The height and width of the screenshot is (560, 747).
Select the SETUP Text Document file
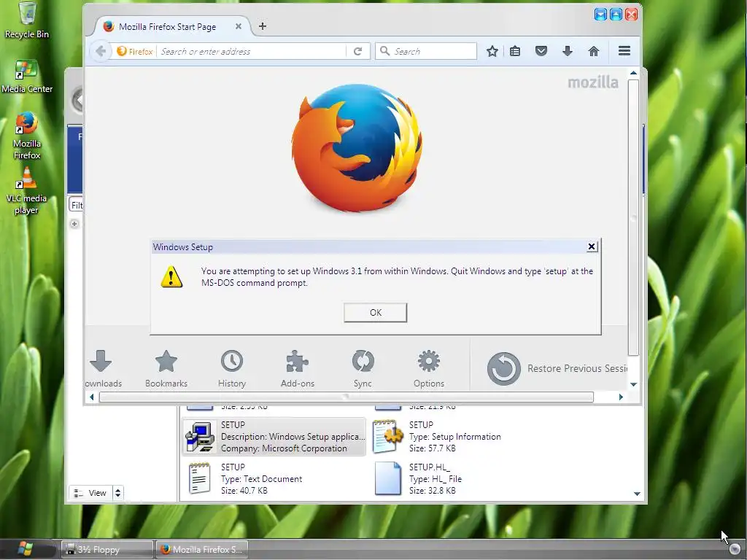[245, 479]
